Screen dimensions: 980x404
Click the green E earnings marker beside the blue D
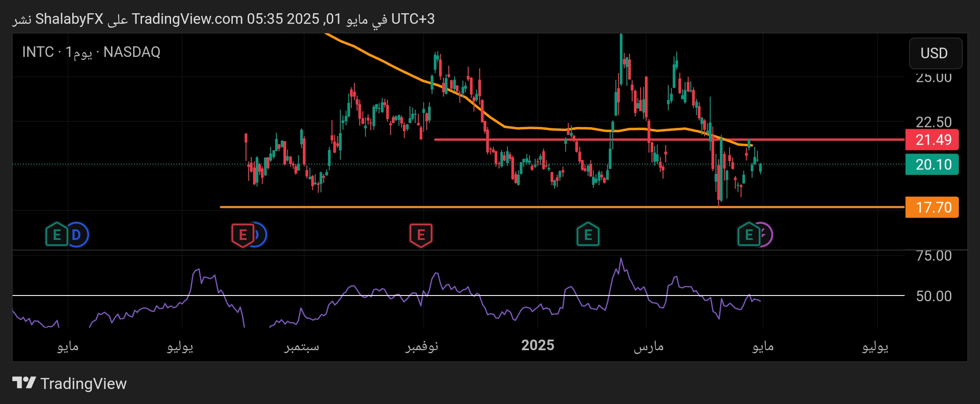(56, 235)
